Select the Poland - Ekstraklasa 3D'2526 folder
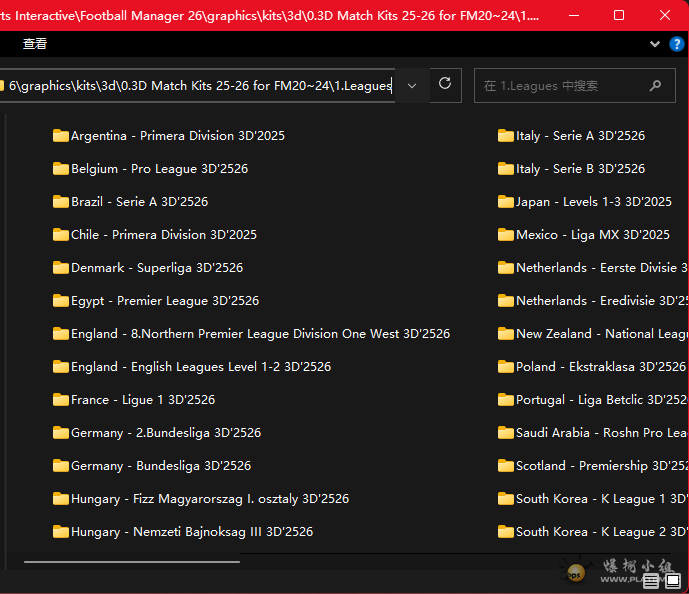689x594 pixels. 592,366
